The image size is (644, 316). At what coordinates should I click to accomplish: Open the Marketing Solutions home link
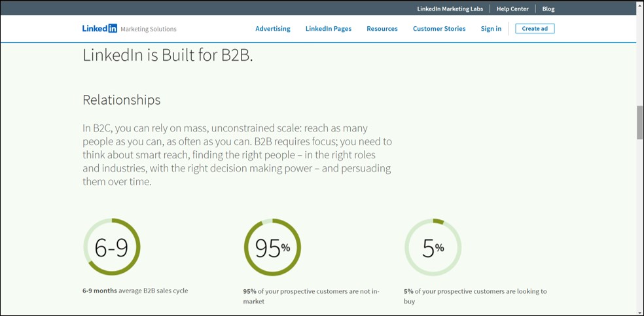pyautogui.click(x=149, y=29)
